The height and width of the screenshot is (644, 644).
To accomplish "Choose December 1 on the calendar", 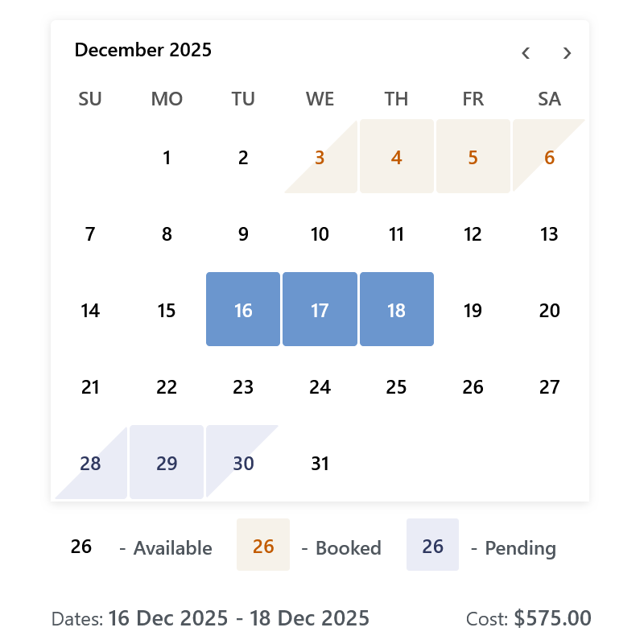I will tap(167, 156).
